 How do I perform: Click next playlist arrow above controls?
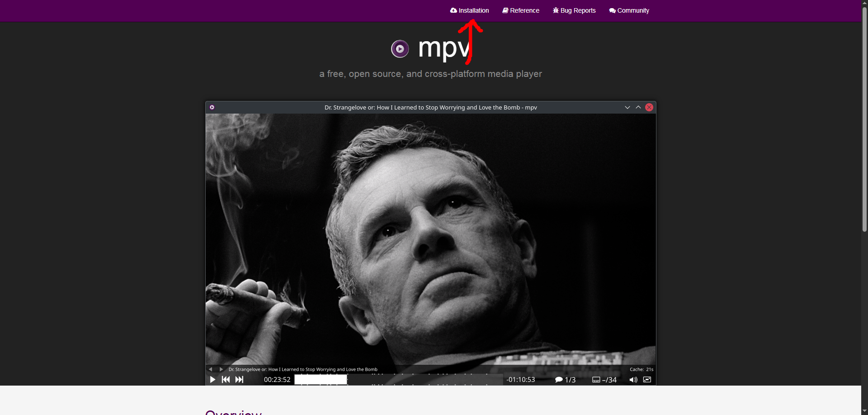(221, 369)
